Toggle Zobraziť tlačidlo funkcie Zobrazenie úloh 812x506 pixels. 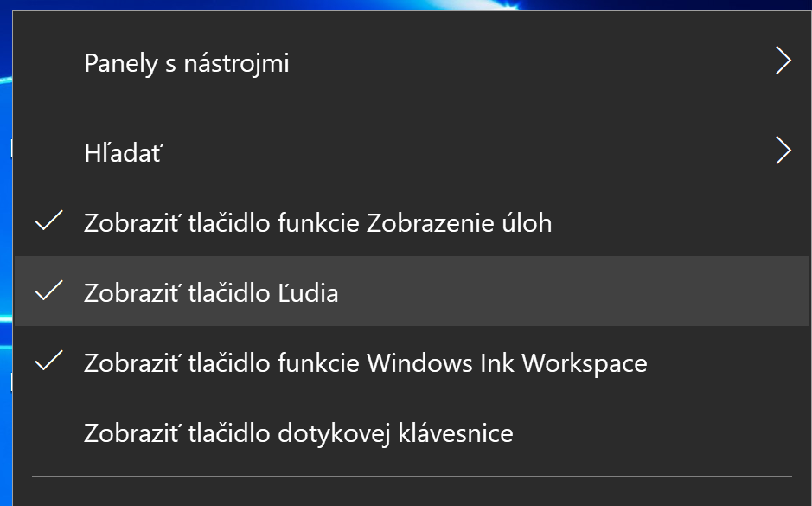pyautogui.click(x=411, y=222)
